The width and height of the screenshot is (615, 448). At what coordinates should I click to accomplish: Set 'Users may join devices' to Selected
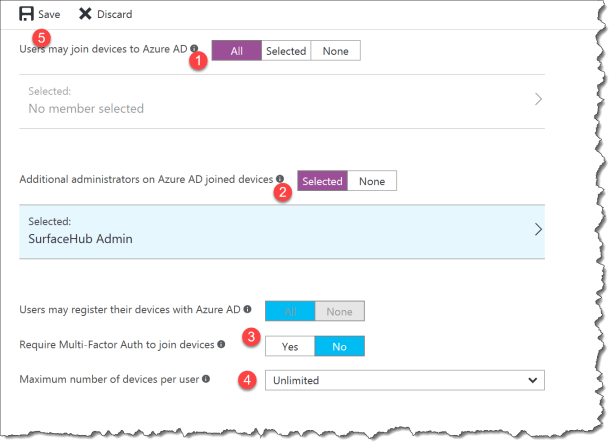click(286, 51)
